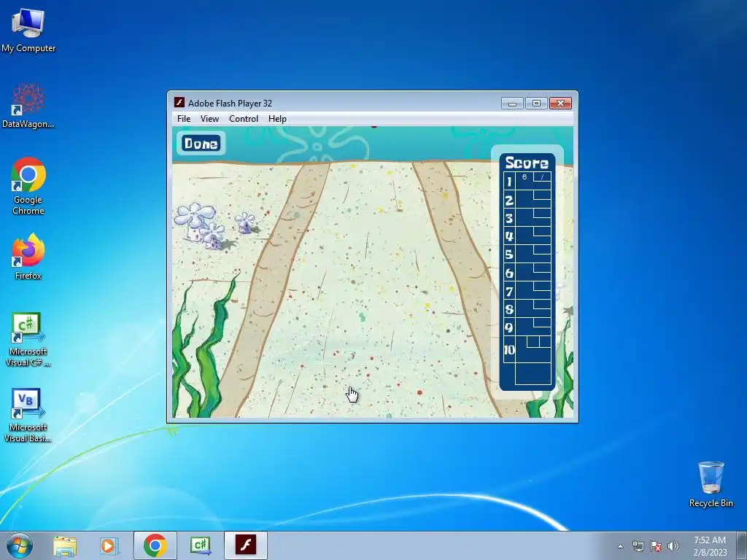Open the Windows Start menu

click(x=20, y=545)
